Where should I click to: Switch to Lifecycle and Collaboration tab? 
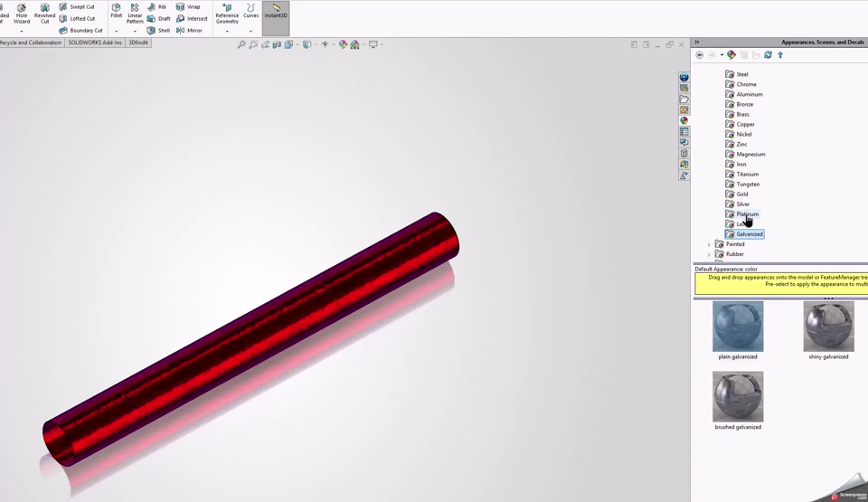pyautogui.click(x=31, y=43)
